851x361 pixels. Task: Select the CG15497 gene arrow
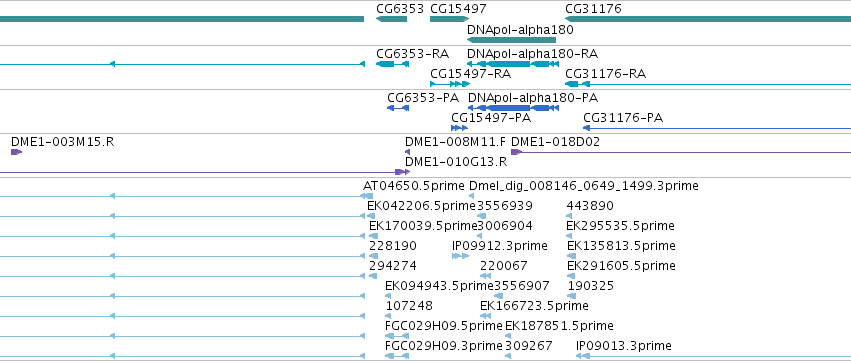[x=449, y=19]
